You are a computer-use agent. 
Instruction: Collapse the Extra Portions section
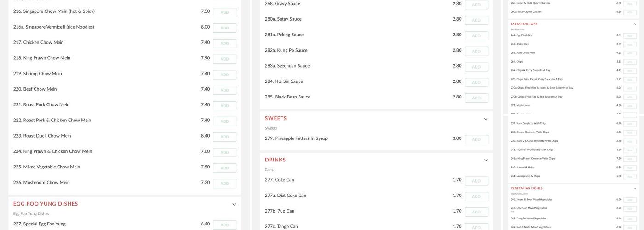tap(635, 24)
